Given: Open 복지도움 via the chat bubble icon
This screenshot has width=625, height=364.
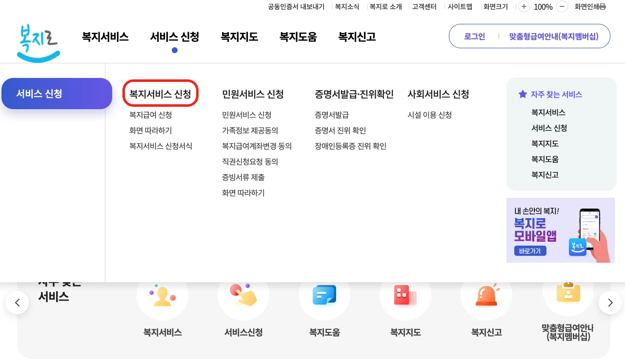Looking at the screenshot, I should [x=324, y=295].
